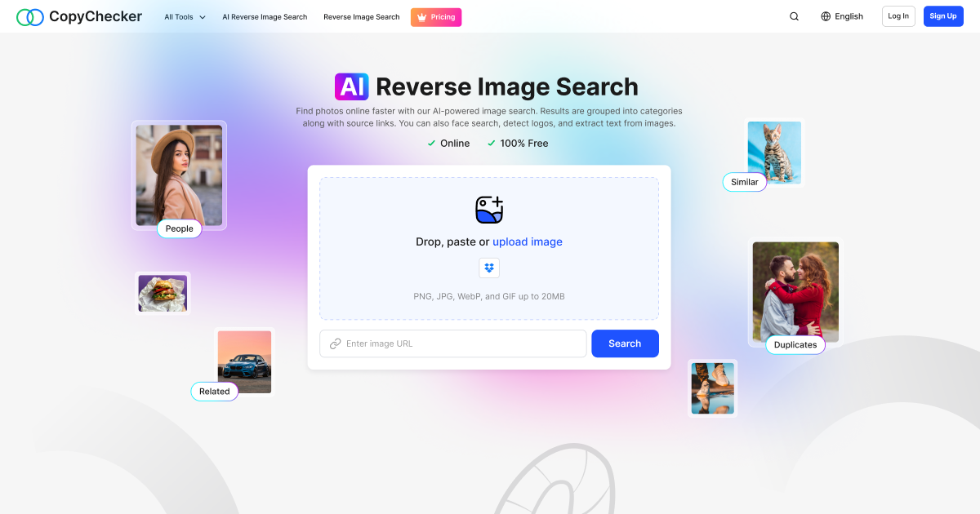The width and height of the screenshot is (980, 514).
Task: Select the Dropbox import icon
Action: [489, 268]
